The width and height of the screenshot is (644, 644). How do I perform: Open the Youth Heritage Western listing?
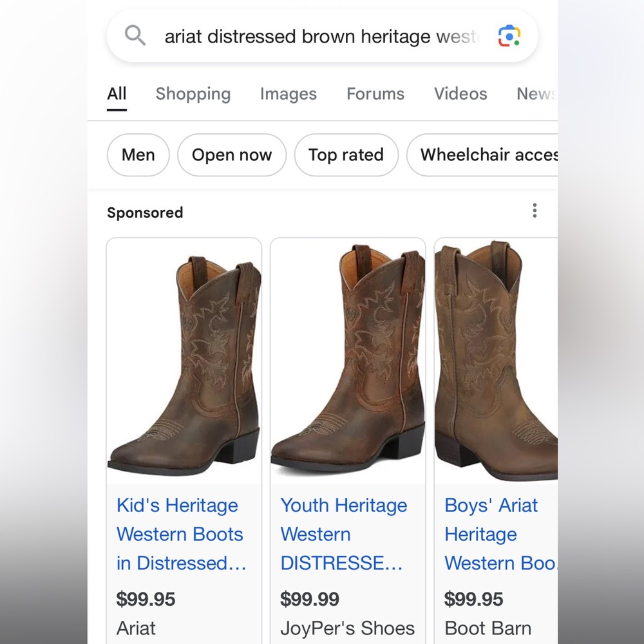343,534
